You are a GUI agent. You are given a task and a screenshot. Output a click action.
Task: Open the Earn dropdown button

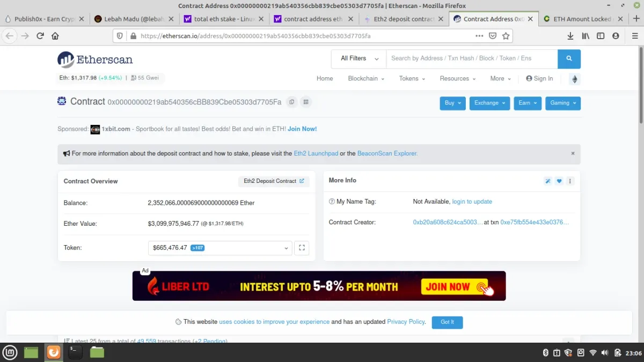coord(528,103)
